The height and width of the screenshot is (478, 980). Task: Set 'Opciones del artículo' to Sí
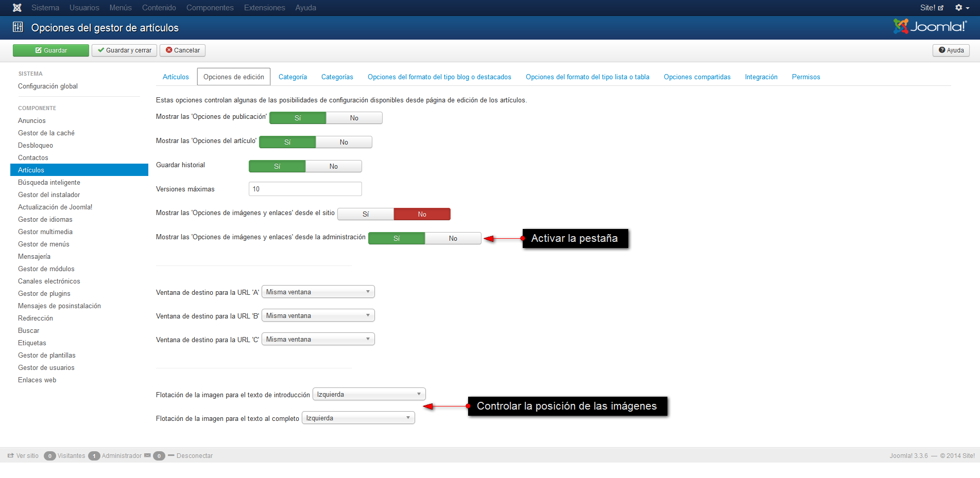pyautogui.click(x=287, y=142)
